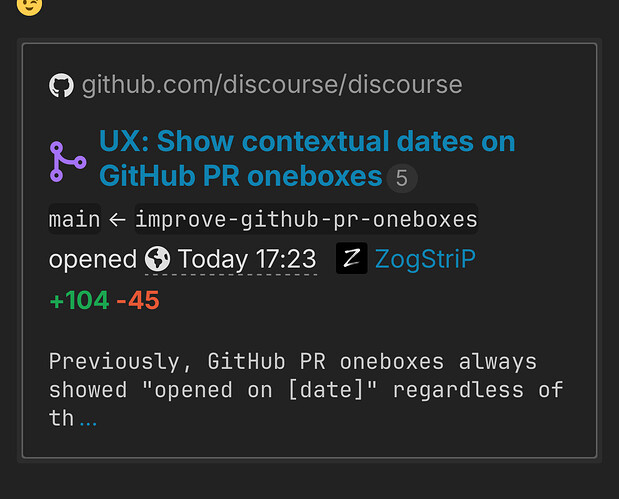
Task: Click the red -45 deletions count
Action: [138, 300]
